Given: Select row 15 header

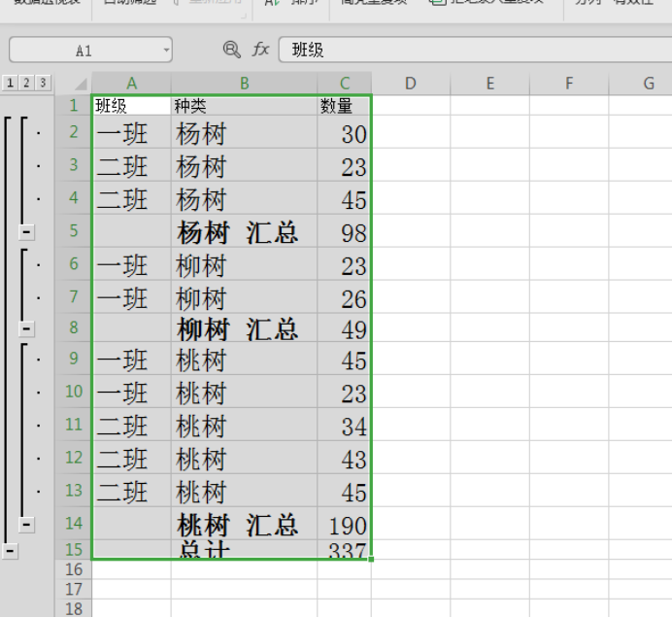Looking at the screenshot, I should coord(73,549).
